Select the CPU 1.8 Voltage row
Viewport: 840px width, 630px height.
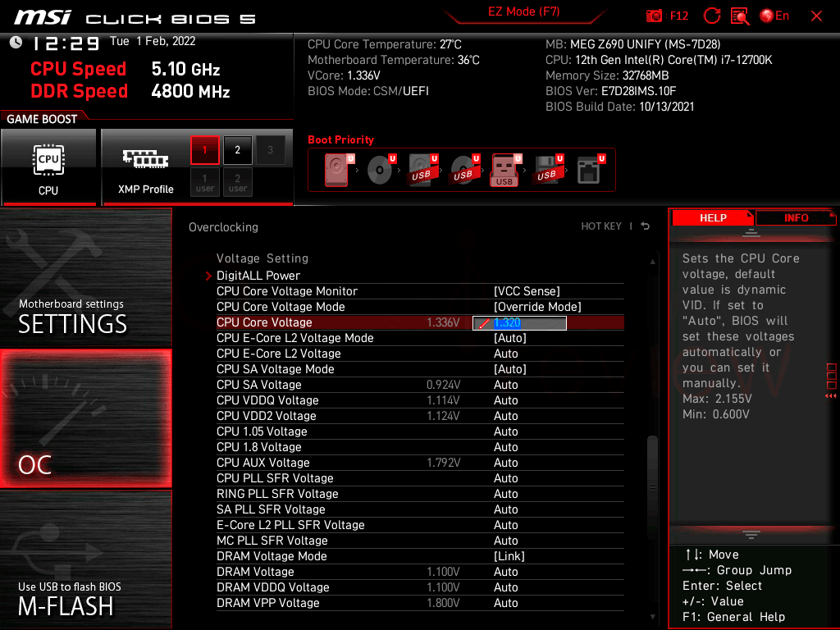pyautogui.click(x=420, y=447)
